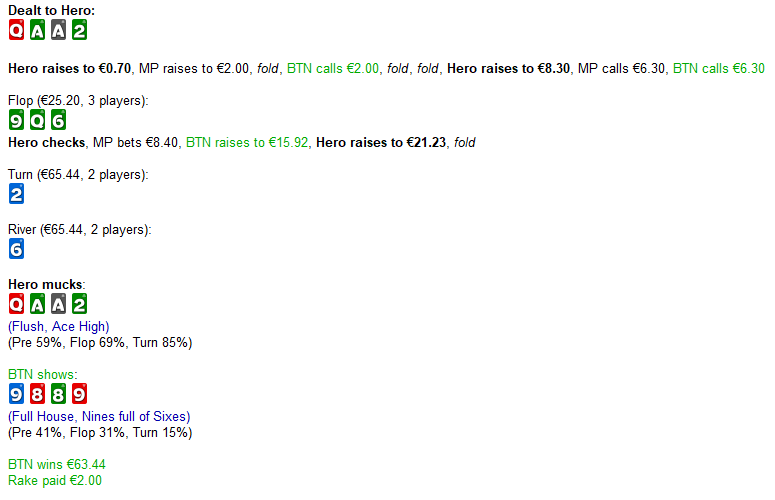
Task: Select the red Queen in Hero mucks row
Action: [x=16, y=304]
